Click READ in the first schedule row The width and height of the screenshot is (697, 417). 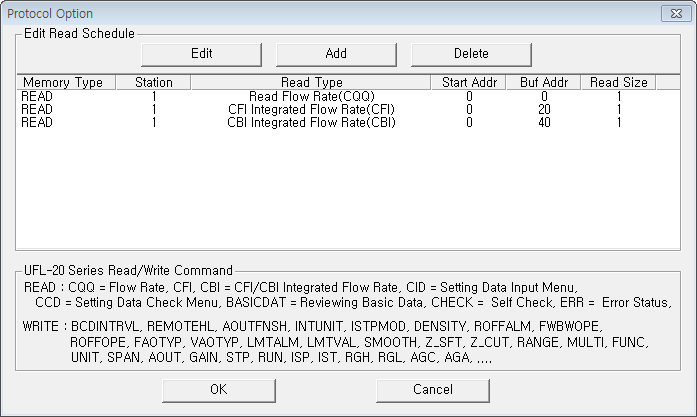[37, 96]
